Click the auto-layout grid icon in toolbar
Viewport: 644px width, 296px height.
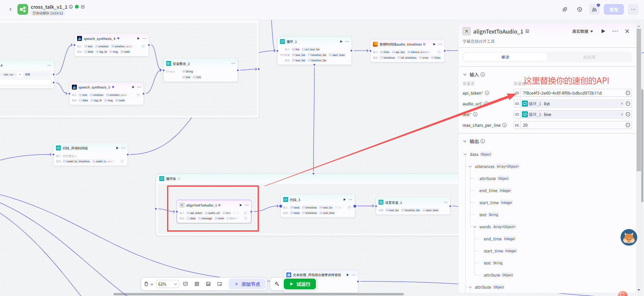coord(197,284)
